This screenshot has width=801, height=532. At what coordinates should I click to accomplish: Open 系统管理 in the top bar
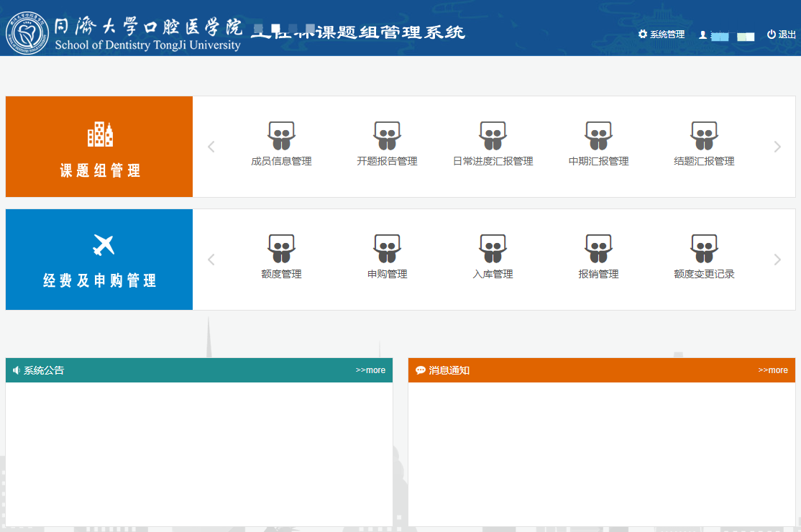coord(662,35)
